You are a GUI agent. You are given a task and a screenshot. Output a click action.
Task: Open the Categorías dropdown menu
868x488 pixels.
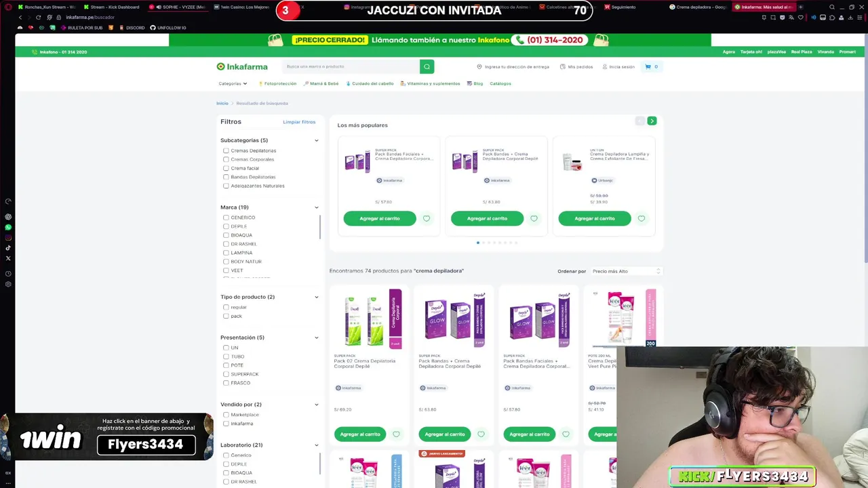click(233, 83)
